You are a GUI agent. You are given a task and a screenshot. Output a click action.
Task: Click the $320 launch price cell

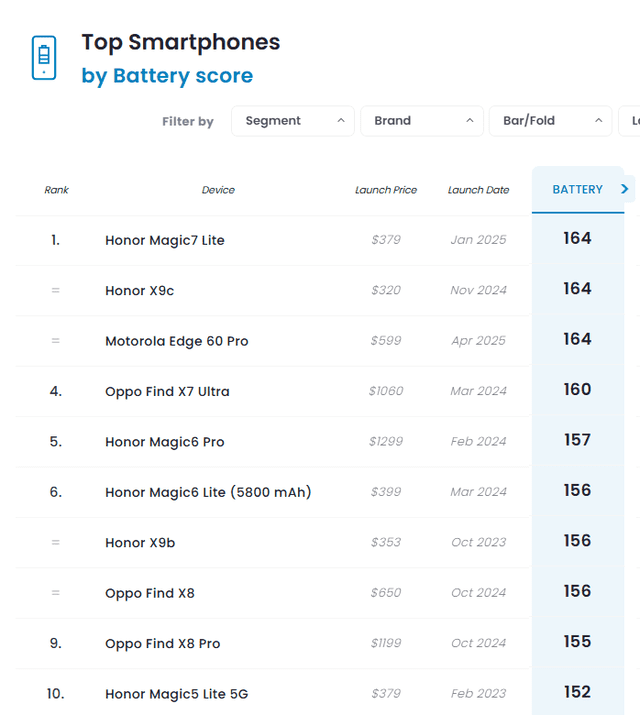pyautogui.click(x=386, y=290)
